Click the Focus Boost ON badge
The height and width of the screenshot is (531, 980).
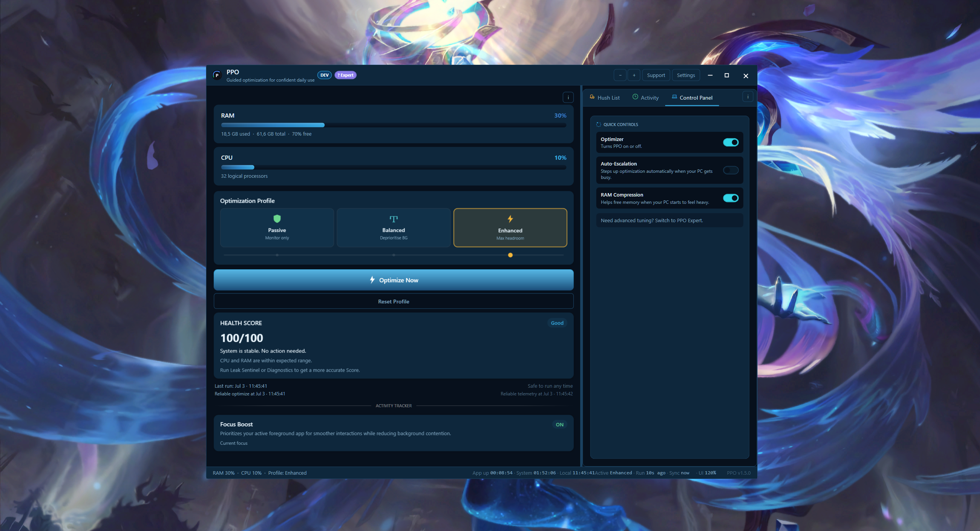[x=560, y=424]
